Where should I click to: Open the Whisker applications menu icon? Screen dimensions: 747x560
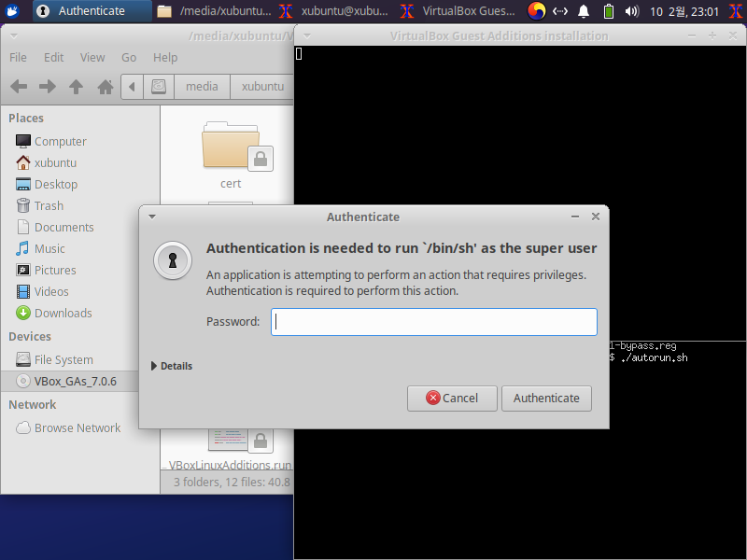pyautogui.click(x=12, y=10)
